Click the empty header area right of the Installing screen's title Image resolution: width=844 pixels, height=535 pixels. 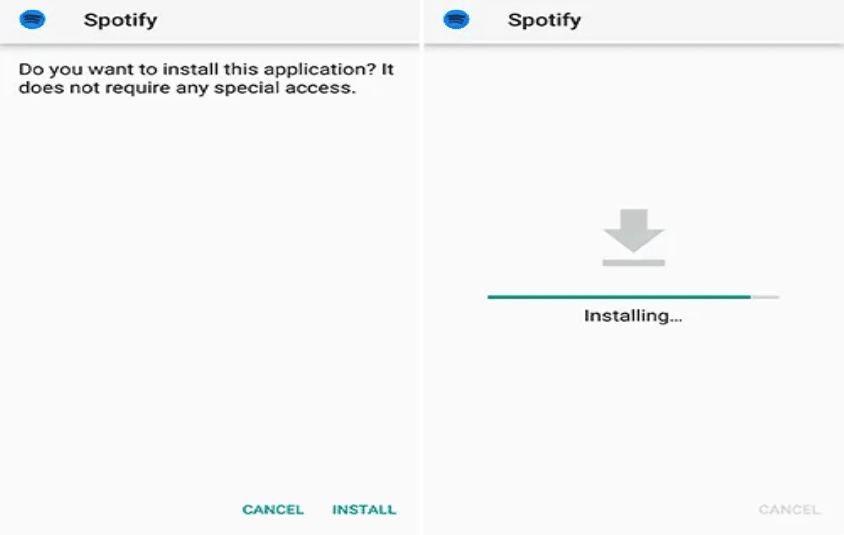(711, 20)
